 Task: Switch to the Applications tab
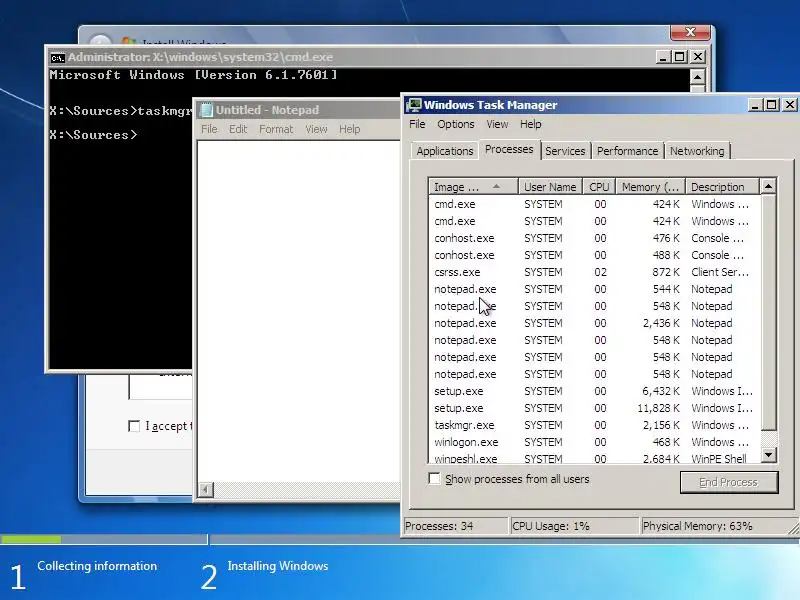(444, 151)
